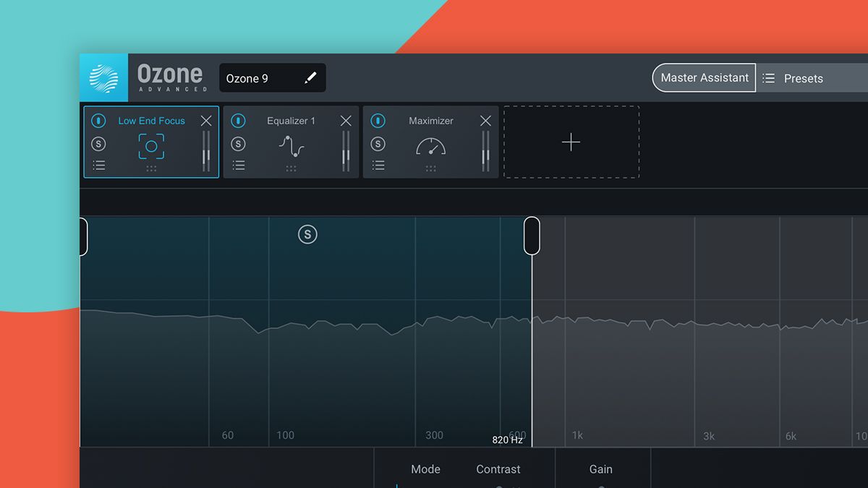This screenshot has width=868, height=488.
Task: Open Maximizer module preset list
Action: (x=378, y=166)
